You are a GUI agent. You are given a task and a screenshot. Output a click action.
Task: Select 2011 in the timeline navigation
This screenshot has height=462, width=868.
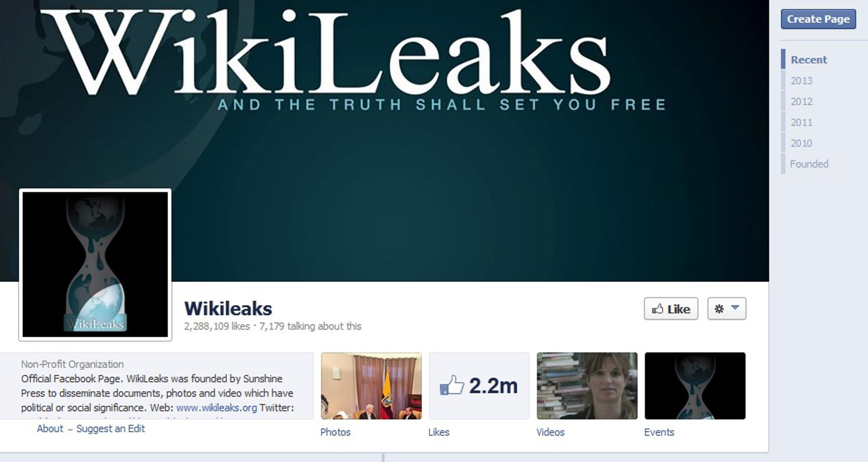(x=801, y=123)
